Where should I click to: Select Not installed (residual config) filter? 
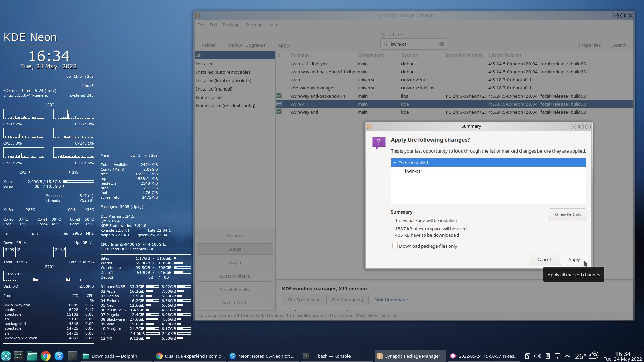pos(235,106)
